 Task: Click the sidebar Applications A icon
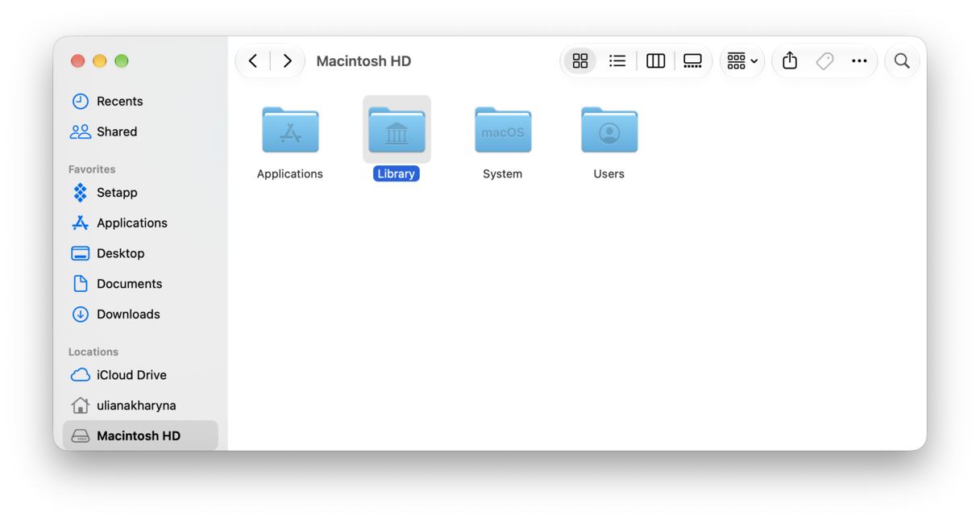81,223
